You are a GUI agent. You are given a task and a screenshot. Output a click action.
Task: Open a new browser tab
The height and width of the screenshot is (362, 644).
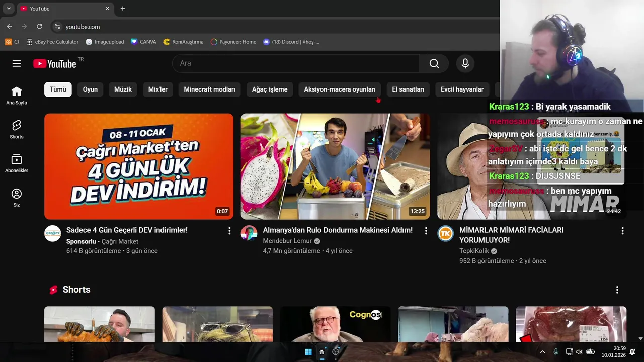[123, 9]
